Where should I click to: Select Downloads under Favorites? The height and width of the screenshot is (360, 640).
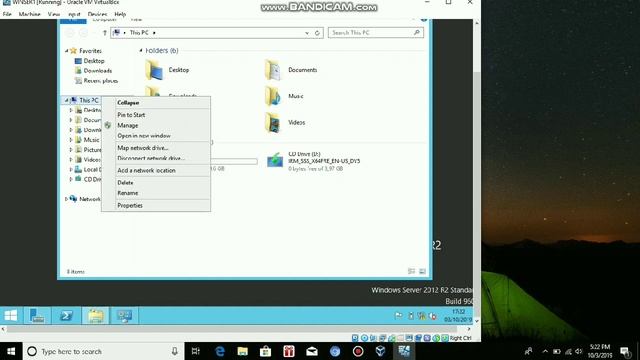click(98, 71)
